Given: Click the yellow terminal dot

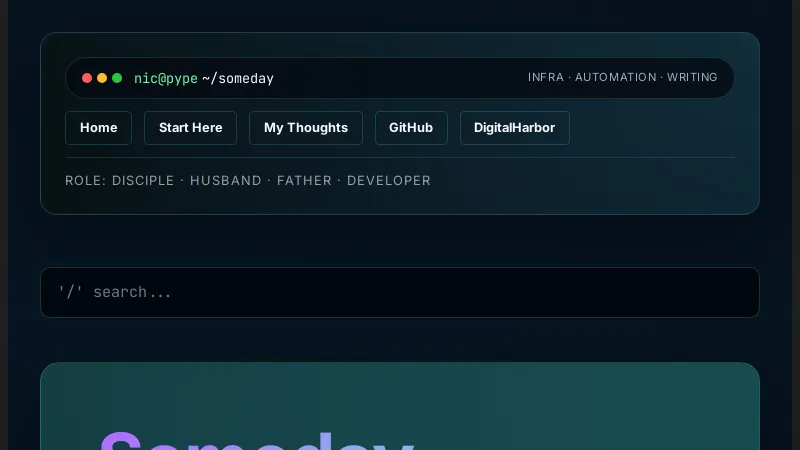Looking at the screenshot, I should point(102,78).
